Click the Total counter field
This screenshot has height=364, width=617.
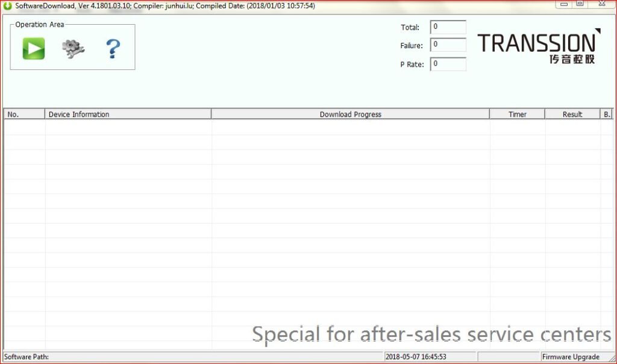(x=448, y=27)
